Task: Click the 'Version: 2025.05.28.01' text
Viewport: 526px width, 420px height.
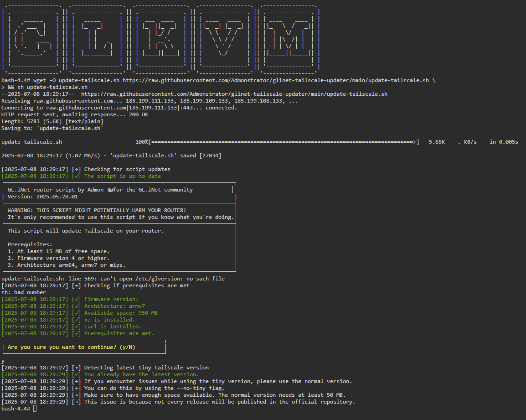Action: [42, 197]
